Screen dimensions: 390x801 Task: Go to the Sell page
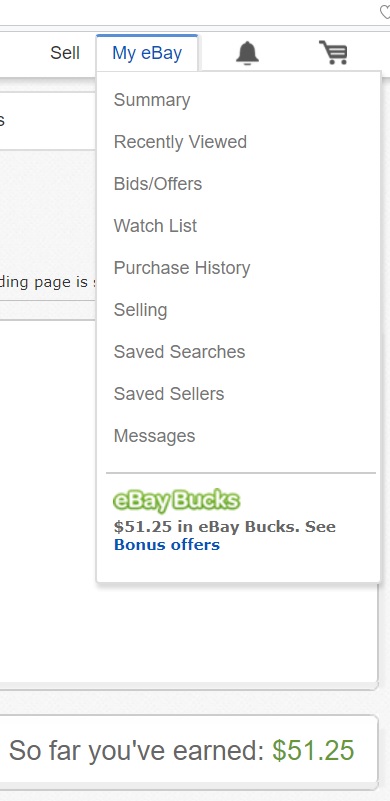click(x=65, y=53)
